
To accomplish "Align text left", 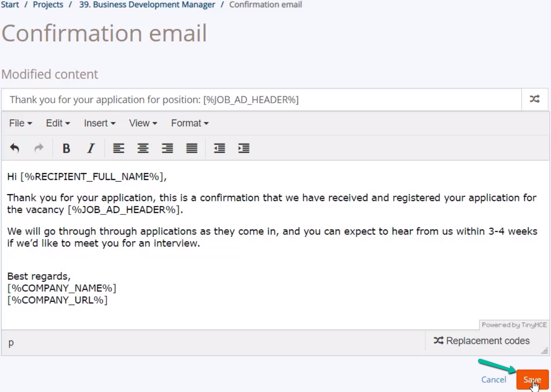I will coord(119,148).
